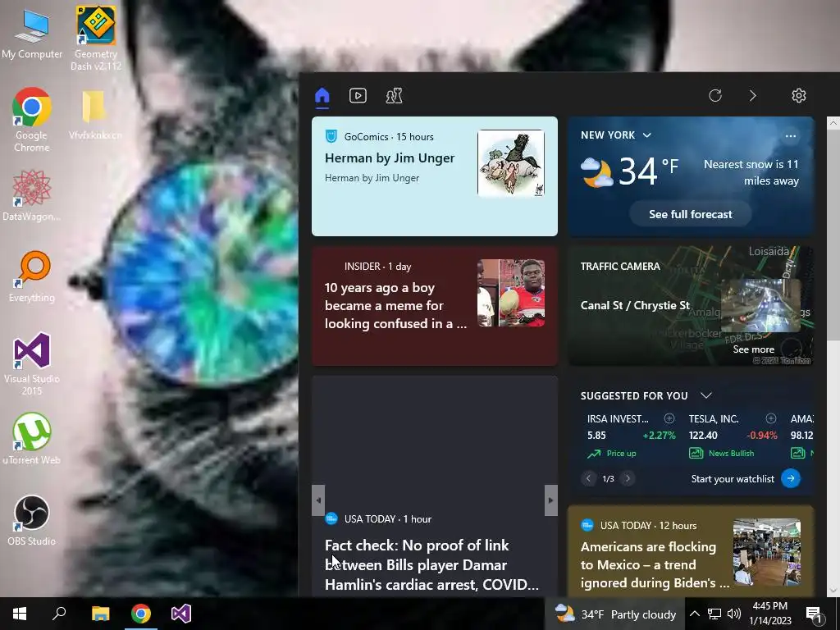
Task: Show next story in carousel card
Action: [x=550, y=500]
